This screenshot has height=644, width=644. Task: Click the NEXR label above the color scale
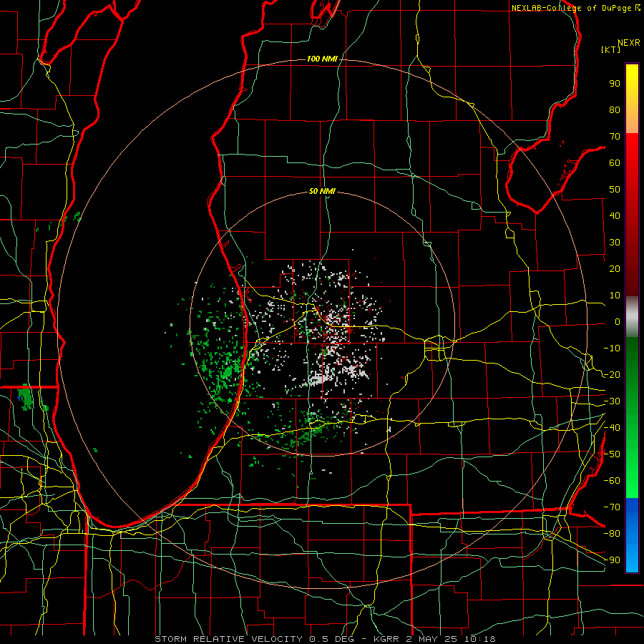(x=629, y=43)
